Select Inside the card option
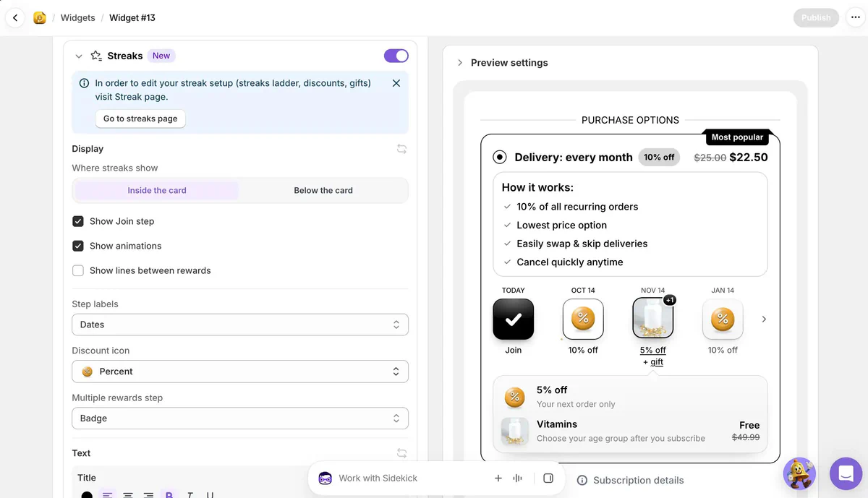 tap(157, 191)
